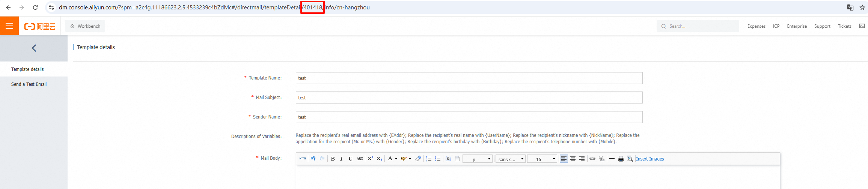
Task: Clear formatting with the eraser icon
Action: [x=418, y=159]
